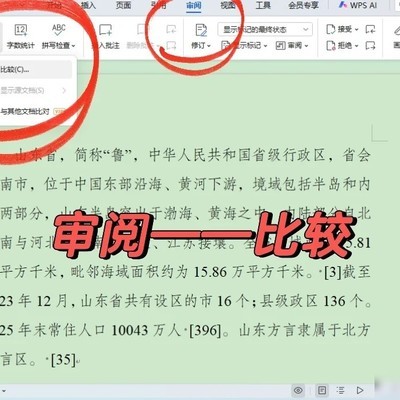Viewport: 400px width, 400px height.
Task: Switch to outline view icon
Action: point(340,390)
